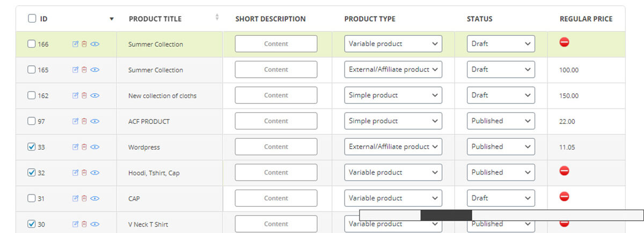Click the view eye icon for product 162
644x233 pixels.
95,96
